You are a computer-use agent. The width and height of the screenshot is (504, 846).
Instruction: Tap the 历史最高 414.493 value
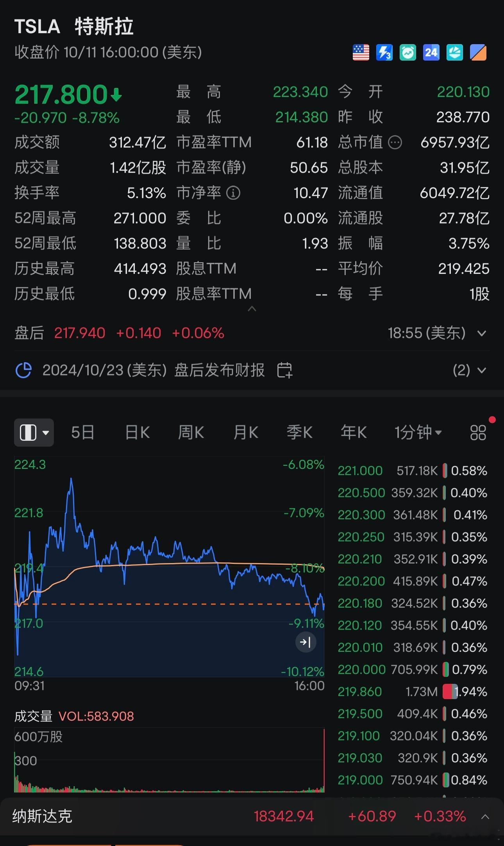(140, 269)
